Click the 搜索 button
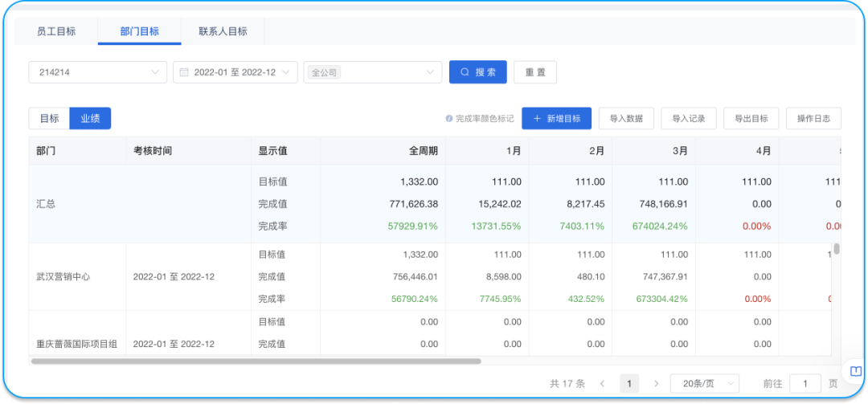This screenshot has width=868, height=404. (x=477, y=72)
